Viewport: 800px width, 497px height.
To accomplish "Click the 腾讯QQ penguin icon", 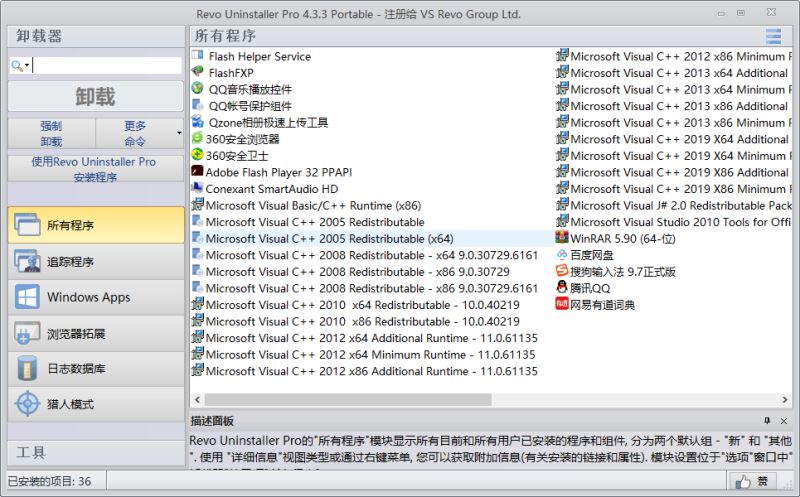I will (562, 287).
